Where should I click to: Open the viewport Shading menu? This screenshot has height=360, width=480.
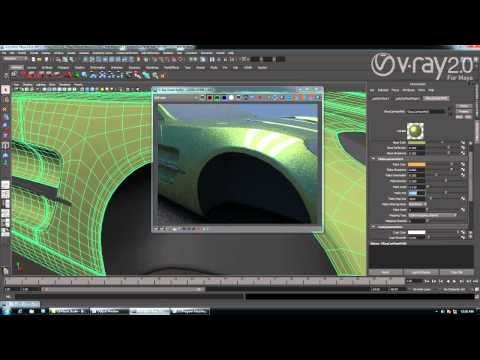click(x=28, y=85)
